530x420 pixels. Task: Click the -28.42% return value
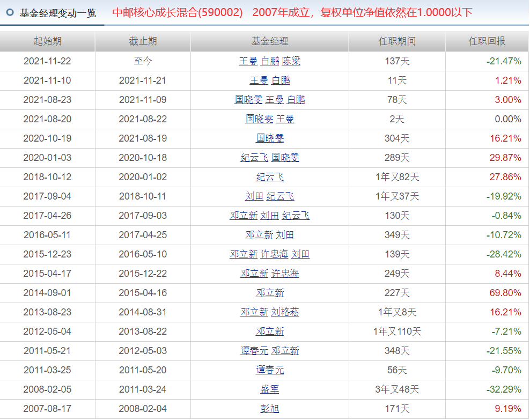pos(504,254)
